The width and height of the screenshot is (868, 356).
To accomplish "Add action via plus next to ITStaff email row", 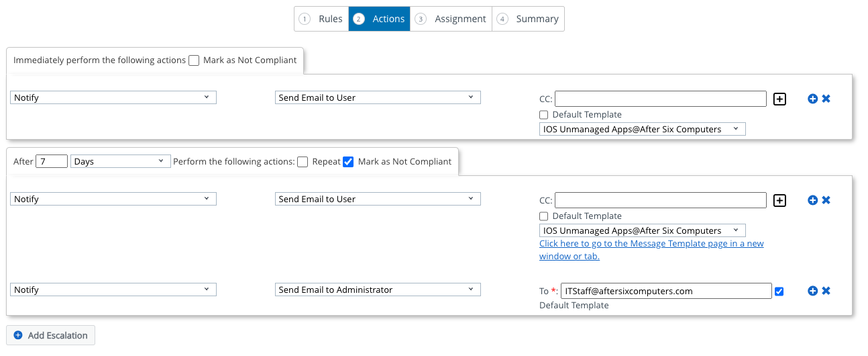I will (x=812, y=291).
